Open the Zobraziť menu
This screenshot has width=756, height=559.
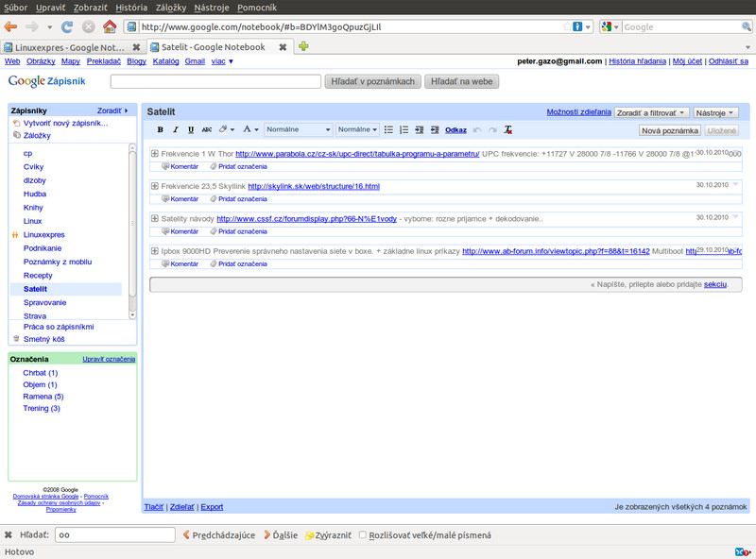pos(90,8)
